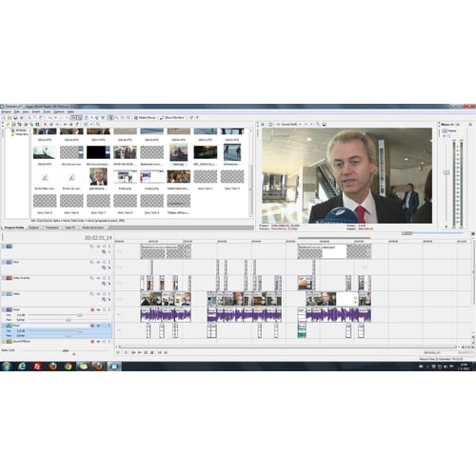
Task: Click Go to Start transport button
Action: click(x=160, y=352)
